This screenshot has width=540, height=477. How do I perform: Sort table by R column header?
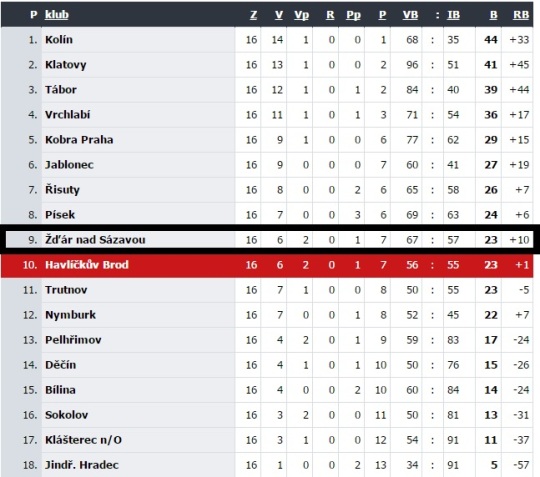point(330,15)
